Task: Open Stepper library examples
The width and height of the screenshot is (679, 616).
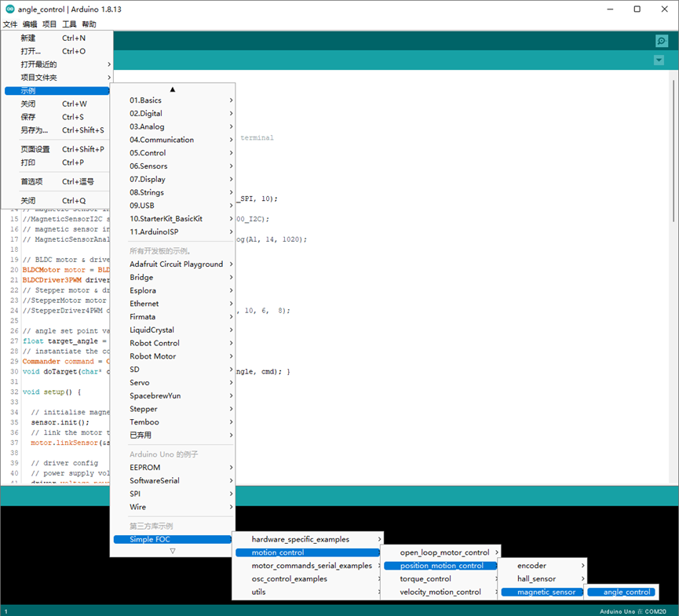Action: [x=173, y=409]
